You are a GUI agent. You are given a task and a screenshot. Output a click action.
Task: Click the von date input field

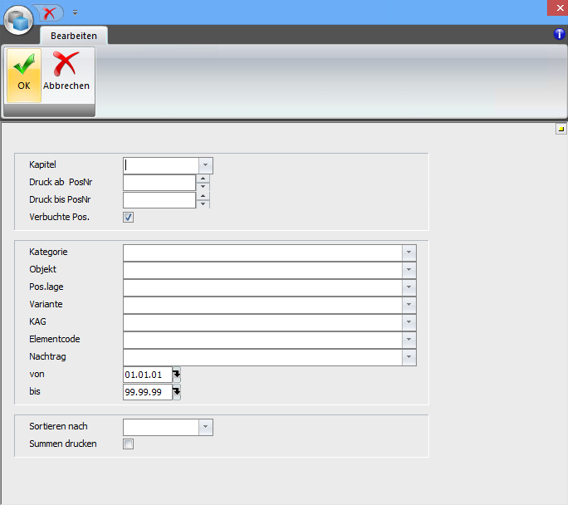(148, 375)
